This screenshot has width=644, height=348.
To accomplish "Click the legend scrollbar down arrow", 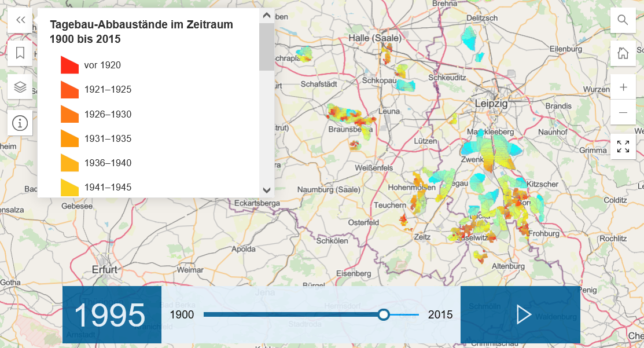I will click(267, 191).
